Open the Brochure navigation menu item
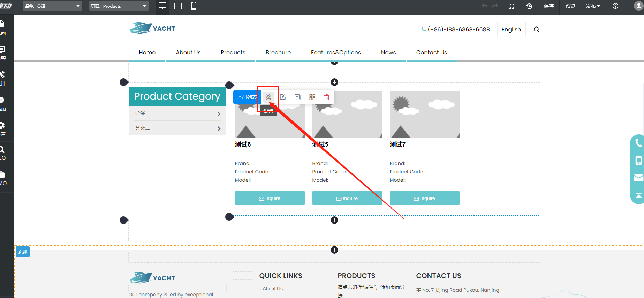The width and height of the screenshot is (644, 298). pos(278,53)
